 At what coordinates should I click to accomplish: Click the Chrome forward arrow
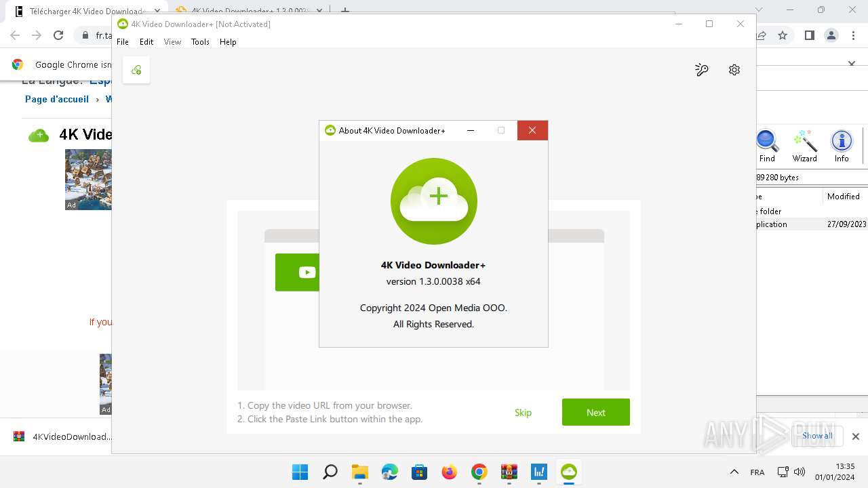(37, 35)
